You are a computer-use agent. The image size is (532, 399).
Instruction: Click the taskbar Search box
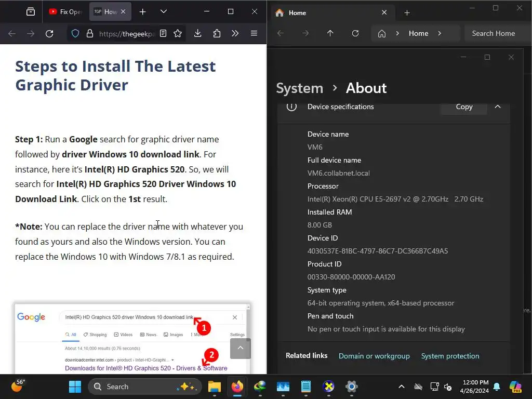pos(145,387)
